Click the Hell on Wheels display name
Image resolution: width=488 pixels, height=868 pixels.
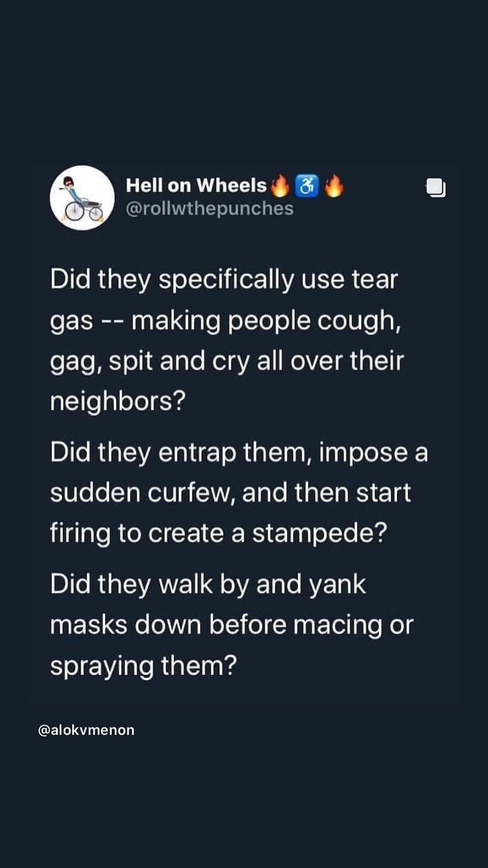[x=196, y=185]
